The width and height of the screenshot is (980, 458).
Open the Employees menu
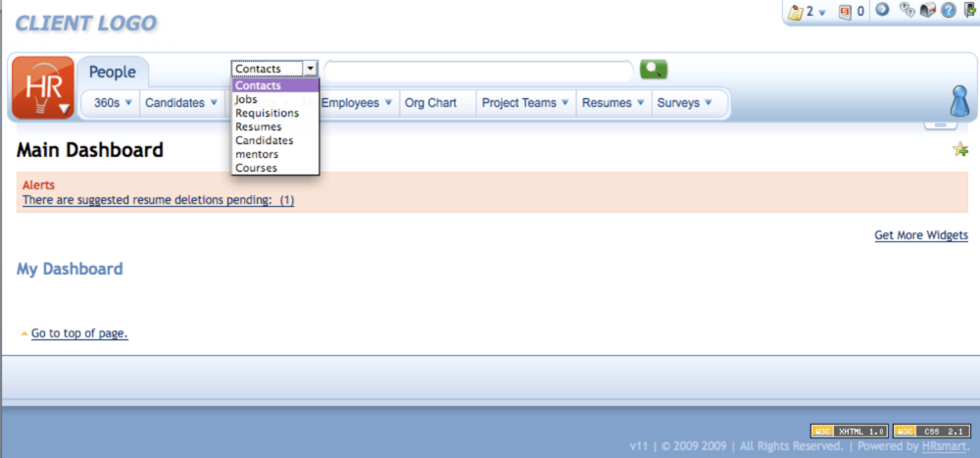357,103
